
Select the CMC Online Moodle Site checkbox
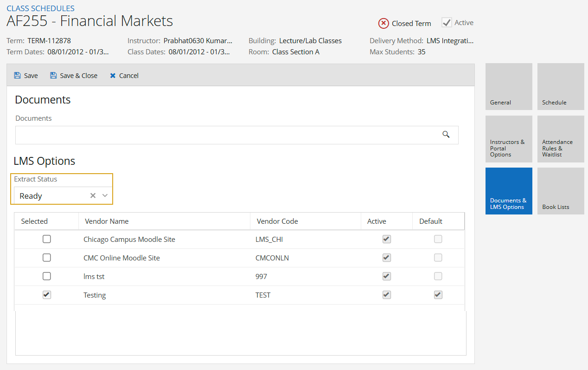[x=47, y=258]
